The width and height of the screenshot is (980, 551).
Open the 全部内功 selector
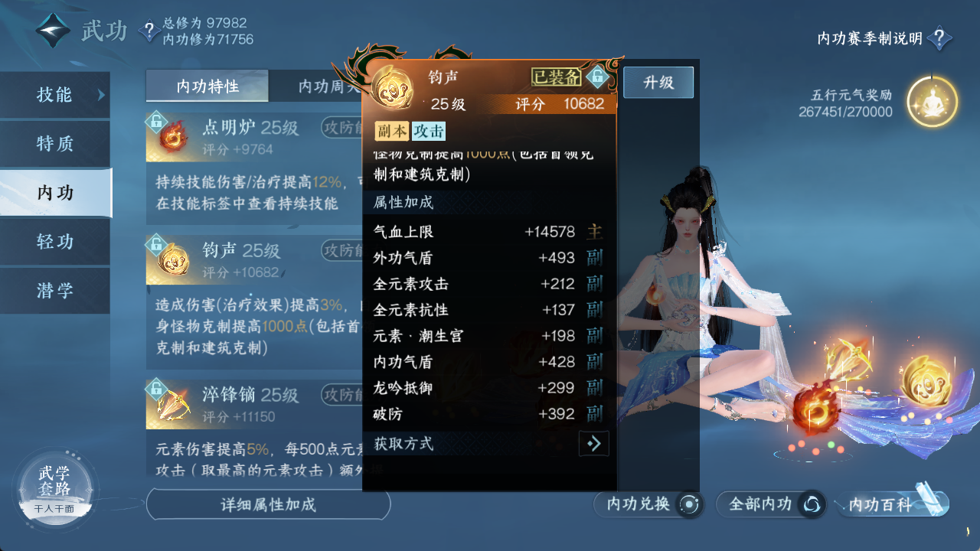pyautogui.click(x=771, y=504)
